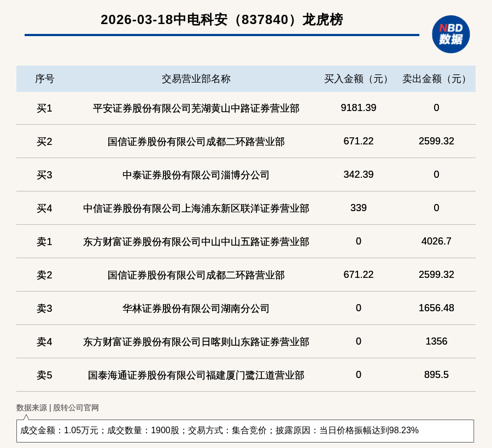Click 平安证券股份有限公司芜湖黄山中路证券营业部

coord(196,108)
